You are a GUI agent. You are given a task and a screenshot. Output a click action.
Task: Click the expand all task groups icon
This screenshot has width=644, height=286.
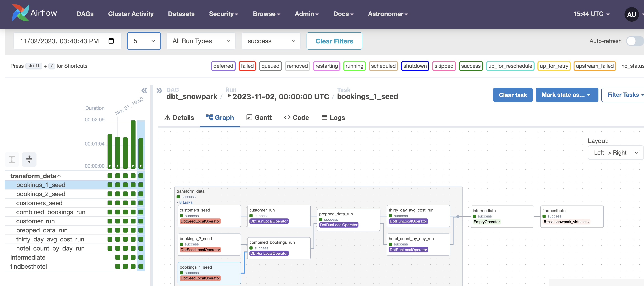[x=12, y=159]
